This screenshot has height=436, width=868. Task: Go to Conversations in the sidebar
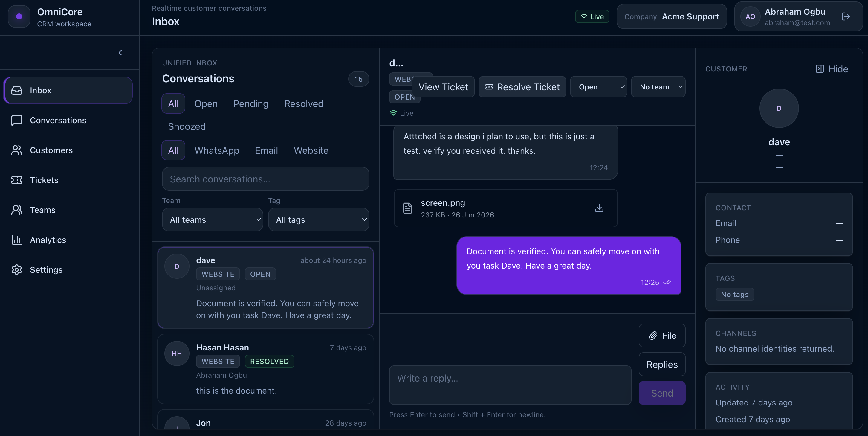tap(68, 120)
